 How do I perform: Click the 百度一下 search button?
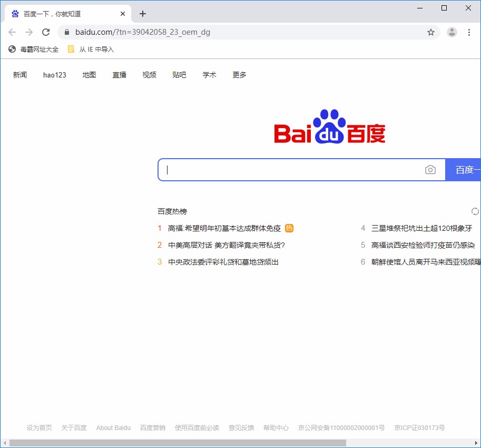click(x=466, y=169)
